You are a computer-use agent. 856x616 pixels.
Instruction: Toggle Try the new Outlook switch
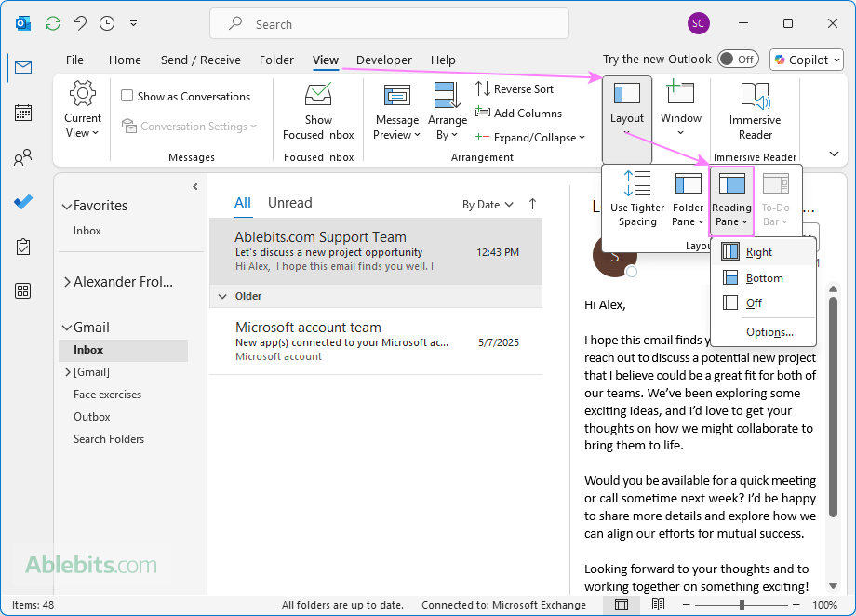pyautogui.click(x=738, y=59)
